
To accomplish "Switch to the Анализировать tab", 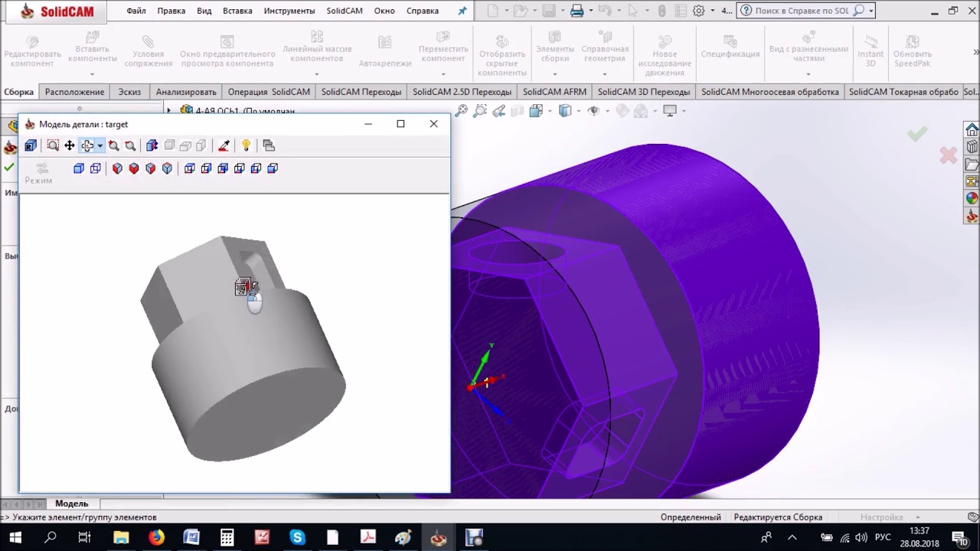I will [186, 92].
